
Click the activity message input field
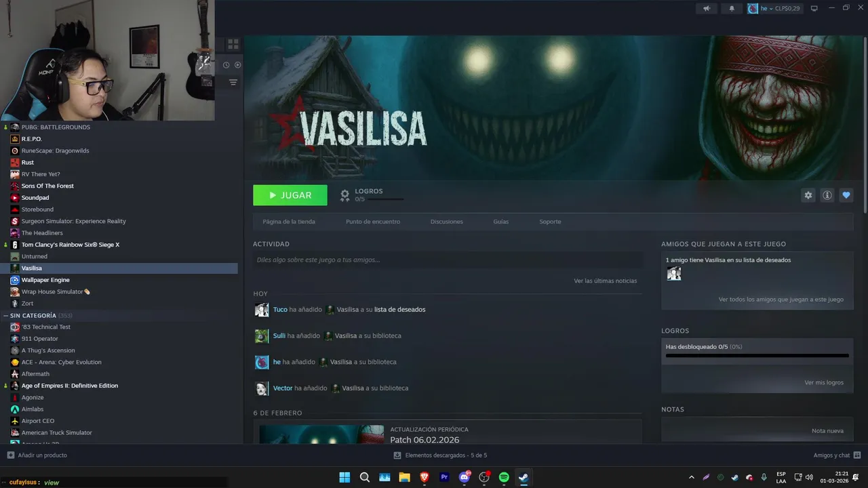(x=448, y=260)
